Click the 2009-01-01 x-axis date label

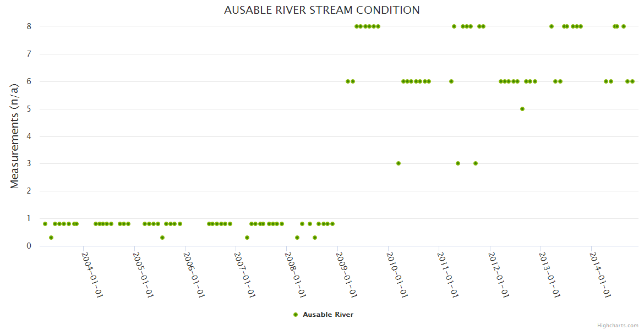pyautogui.click(x=346, y=274)
